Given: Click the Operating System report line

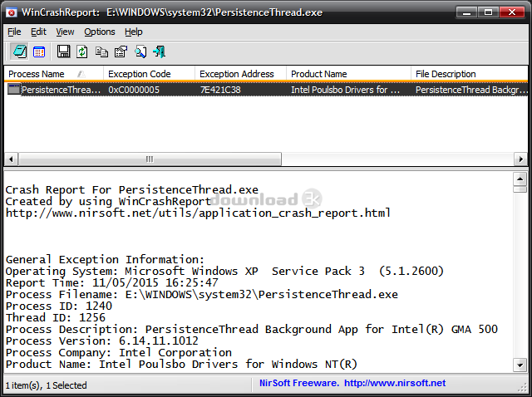Looking at the screenshot, I should pyautogui.click(x=224, y=272).
